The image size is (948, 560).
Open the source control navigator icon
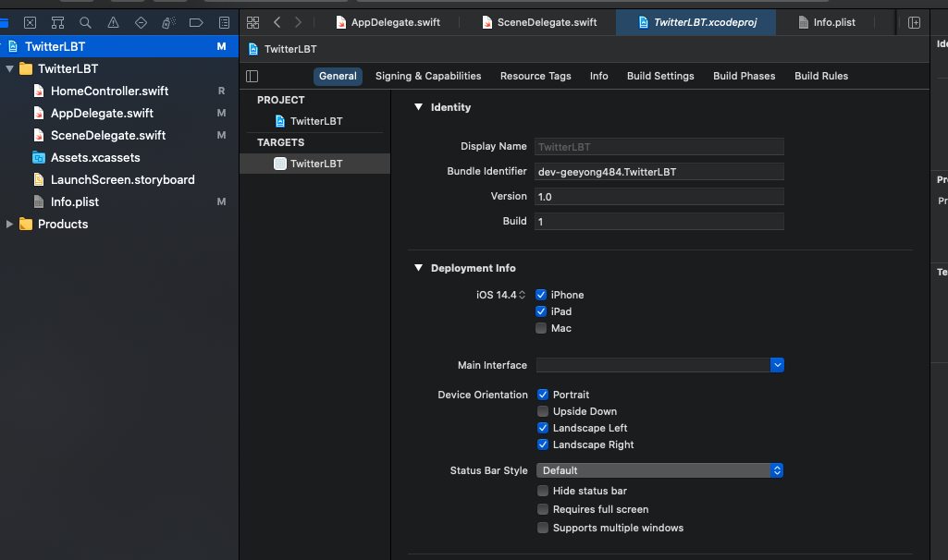pos(30,23)
